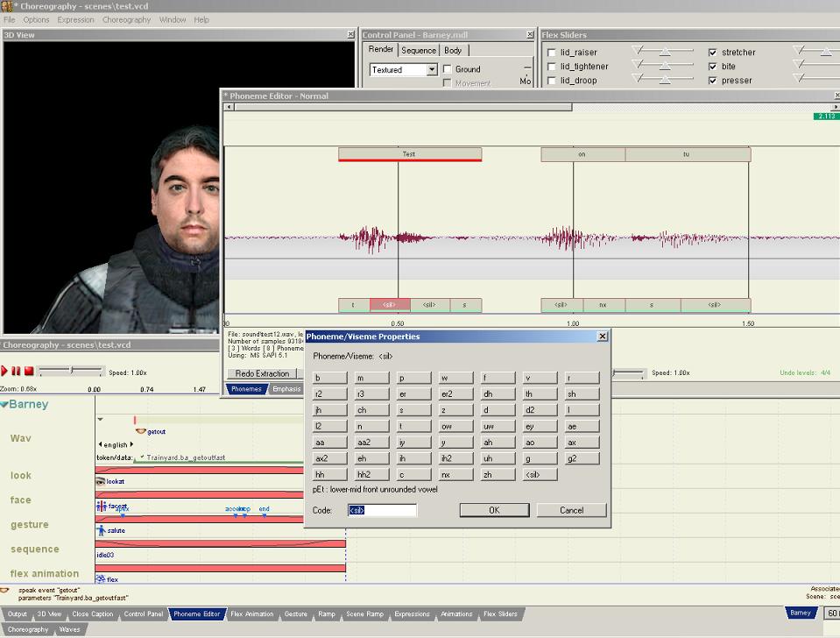
Task: Open the Choreography menu
Action: click(126, 20)
